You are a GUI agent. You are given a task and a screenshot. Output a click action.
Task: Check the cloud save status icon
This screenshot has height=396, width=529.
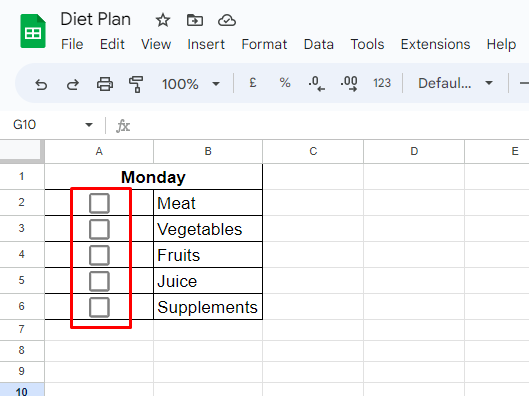tap(227, 20)
